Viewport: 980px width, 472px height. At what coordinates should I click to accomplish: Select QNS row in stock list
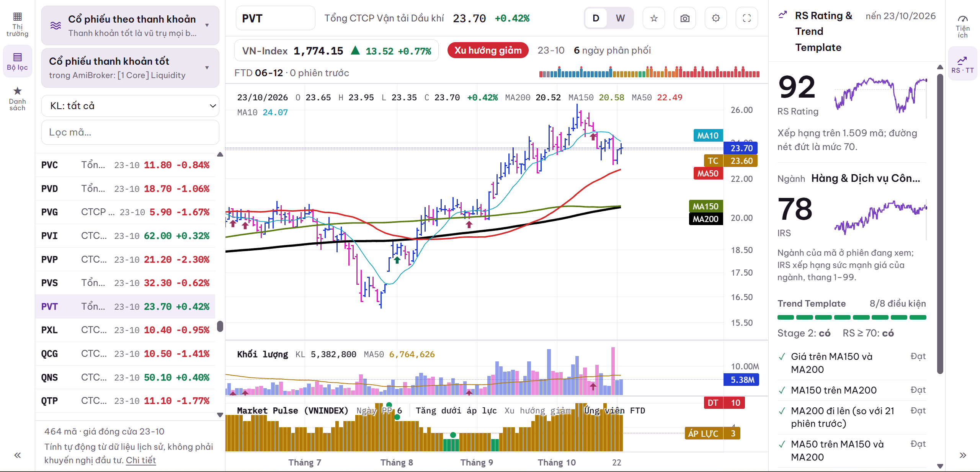click(x=125, y=377)
